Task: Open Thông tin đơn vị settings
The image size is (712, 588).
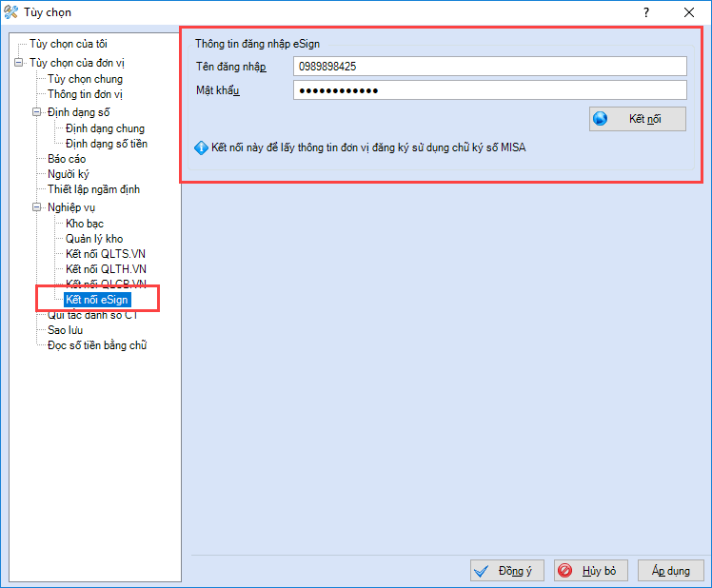Action: coord(85,94)
